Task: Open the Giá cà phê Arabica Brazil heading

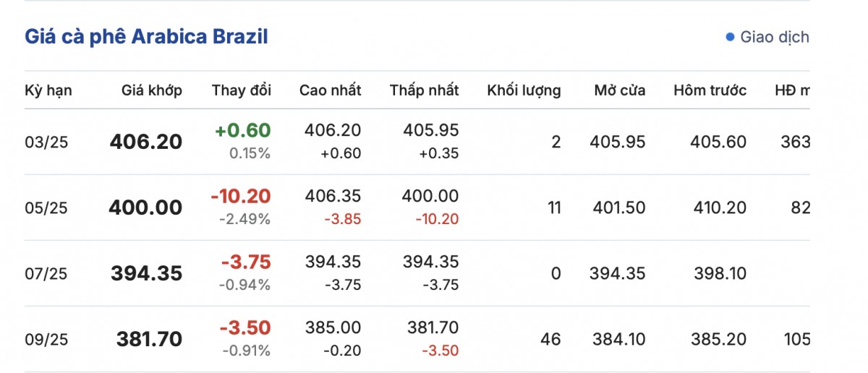Action: click(147, 37)
